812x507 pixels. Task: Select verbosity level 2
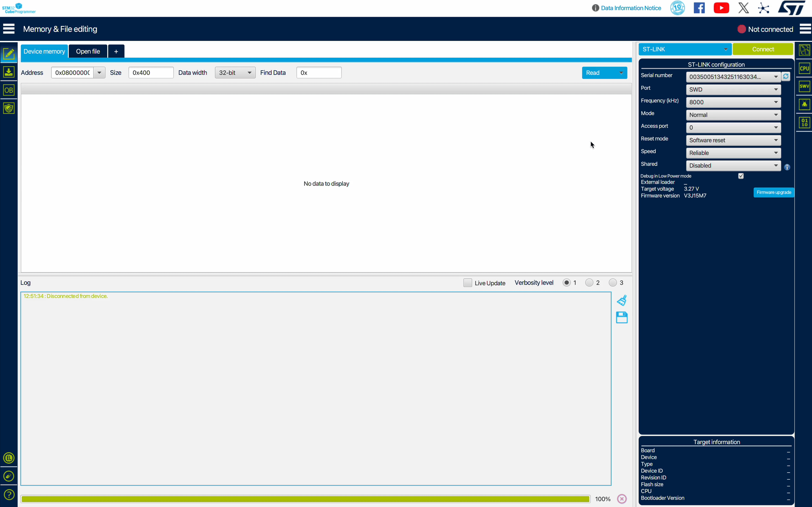pos(589,283)
